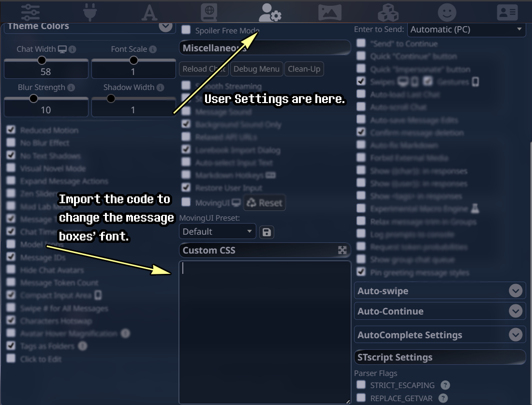This screenshot has height=405, width=532.
Task: Click Blur Strength value field showing 10
Action: pos(46,110)
